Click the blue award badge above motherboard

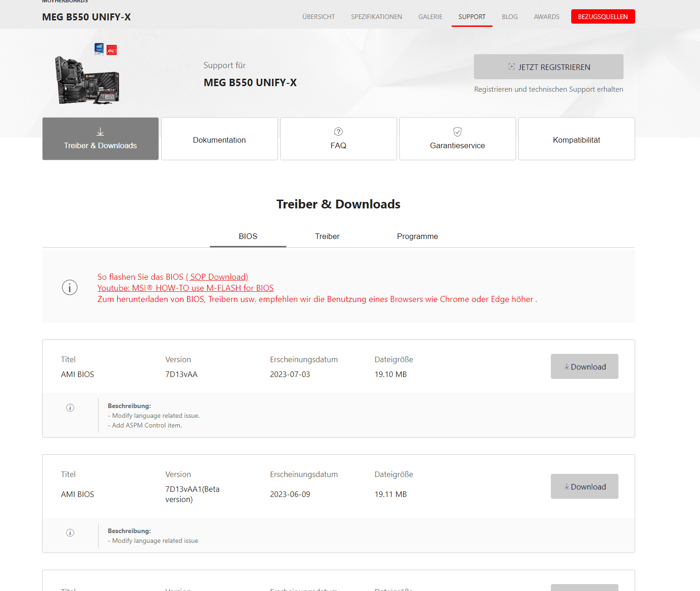99,49
